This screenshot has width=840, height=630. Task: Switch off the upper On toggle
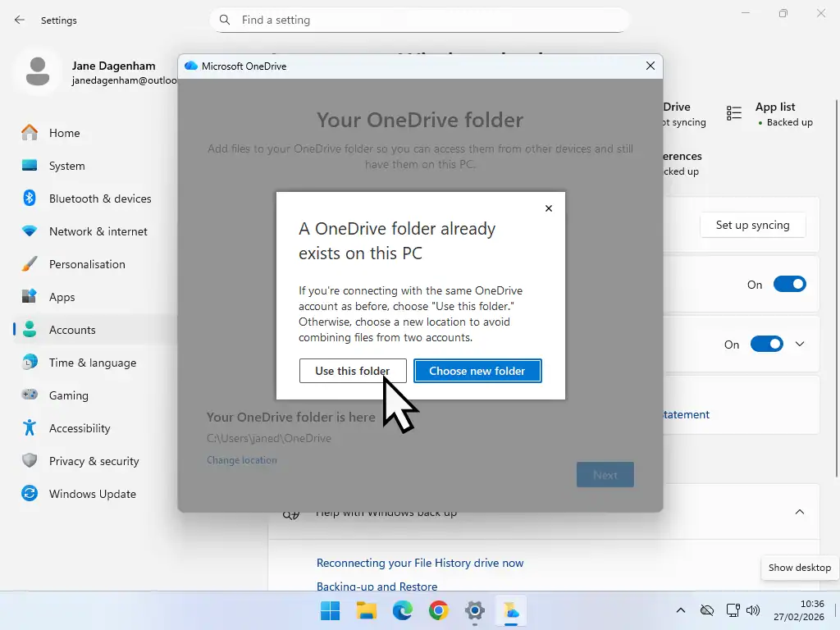789,284
